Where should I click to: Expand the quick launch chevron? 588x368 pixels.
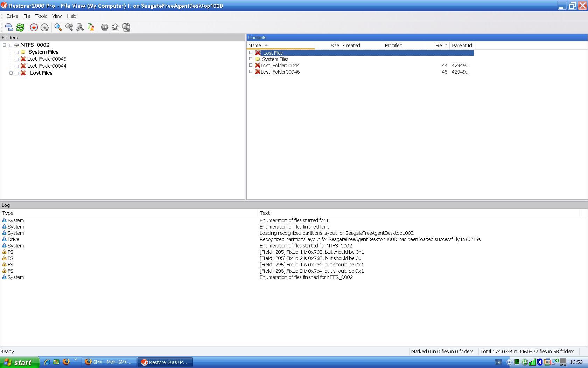coord(76,360)
